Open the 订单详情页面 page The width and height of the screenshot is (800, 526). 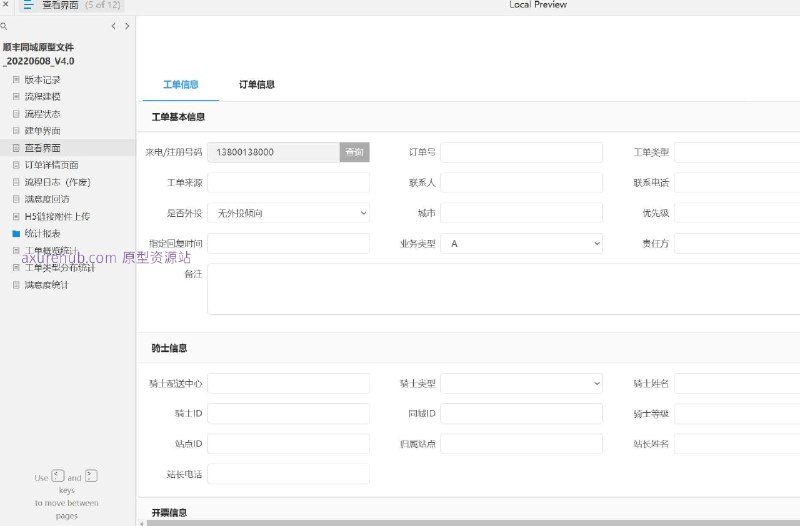(x=52, y=165)
